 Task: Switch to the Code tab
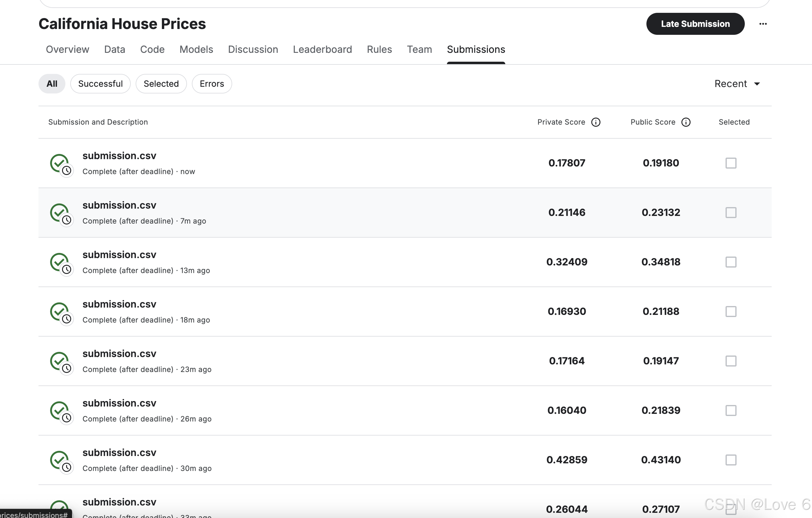152,49
